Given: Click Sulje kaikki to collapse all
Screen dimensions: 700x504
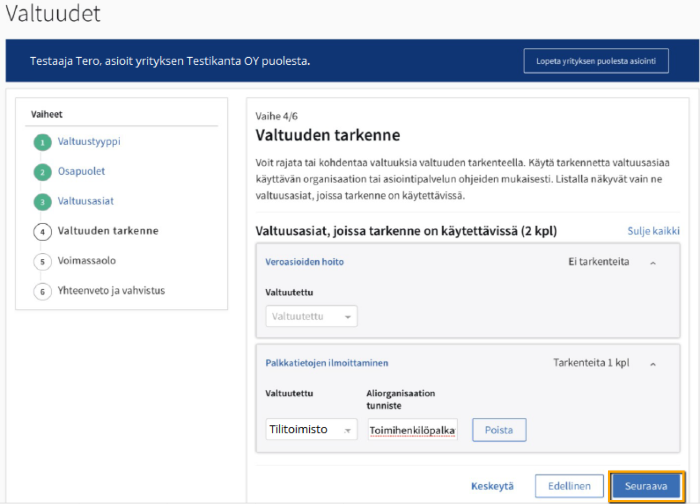Looking at the screenshot, I should 653,231.
